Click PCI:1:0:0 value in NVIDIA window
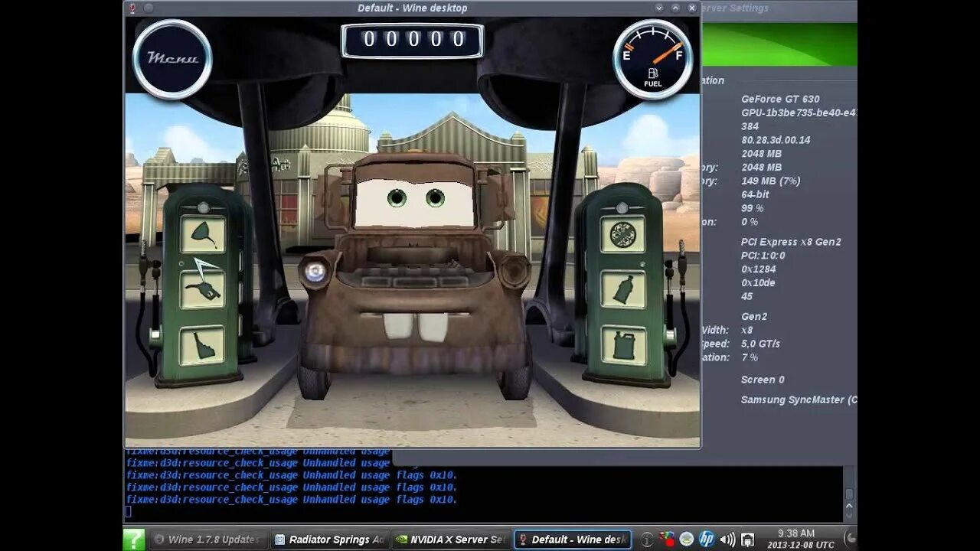980x551 pixels. tap(763, 256)
